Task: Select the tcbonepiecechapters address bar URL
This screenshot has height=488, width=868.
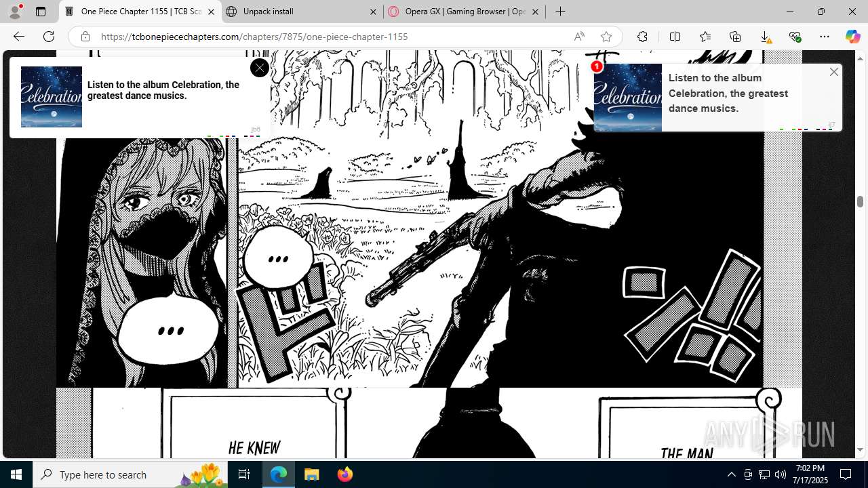Action: pos(254,37)
